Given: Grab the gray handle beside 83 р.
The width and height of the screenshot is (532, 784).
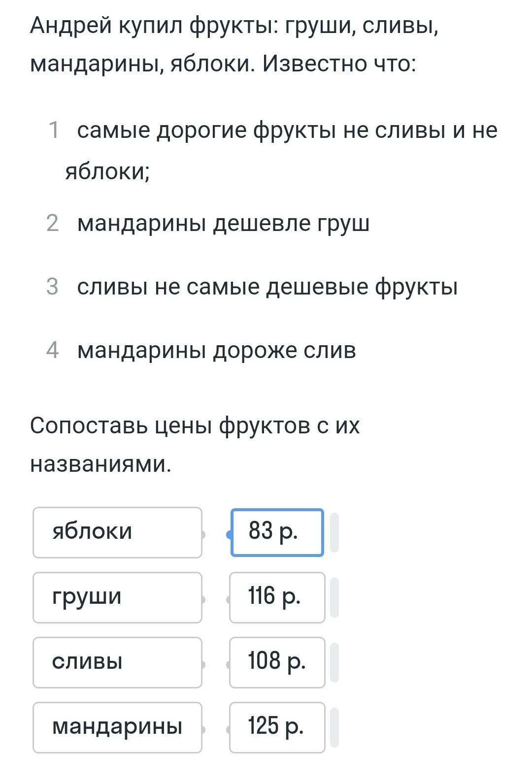Looking at the screenshot, I should [x=334, y=532].
